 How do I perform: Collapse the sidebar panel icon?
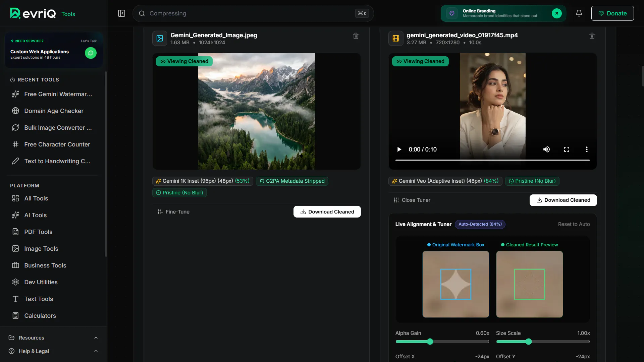[x=121, y=13]
